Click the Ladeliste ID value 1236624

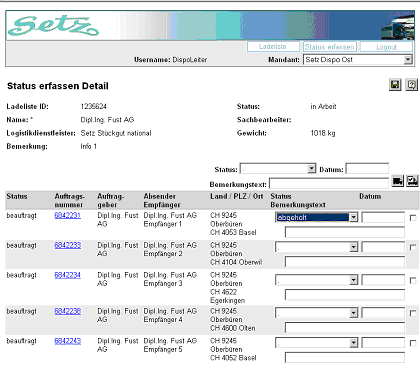click(x=94, y=106)
